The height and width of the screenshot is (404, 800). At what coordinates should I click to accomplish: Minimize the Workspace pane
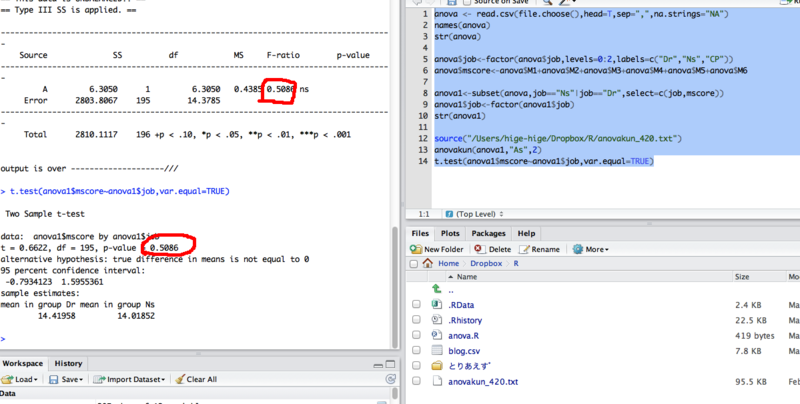[378, 365]
